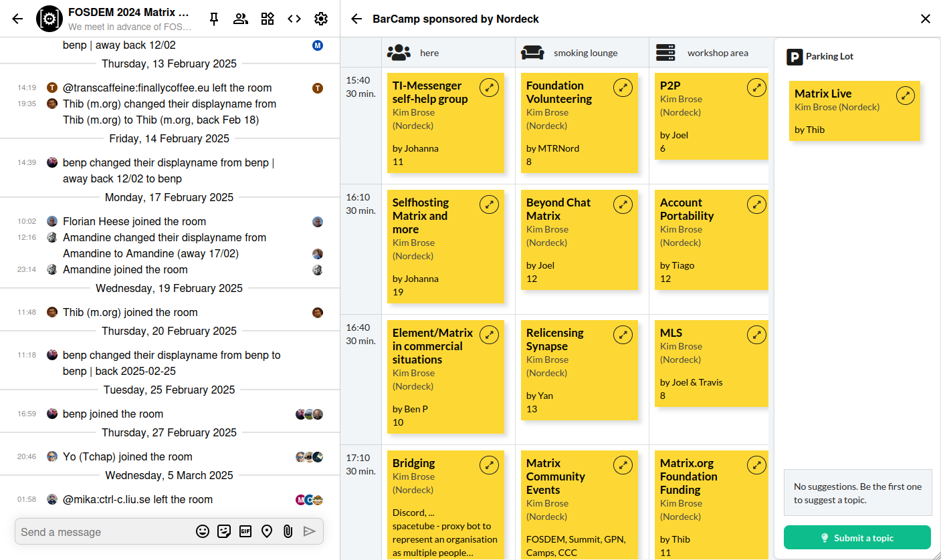Expand the Matrix Live parking lot card
Screen dimensions: 941x560
[905, 96]
